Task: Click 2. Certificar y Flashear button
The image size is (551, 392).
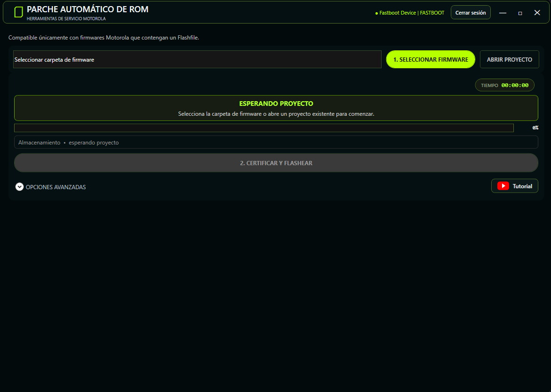Action: coord(276,163)
